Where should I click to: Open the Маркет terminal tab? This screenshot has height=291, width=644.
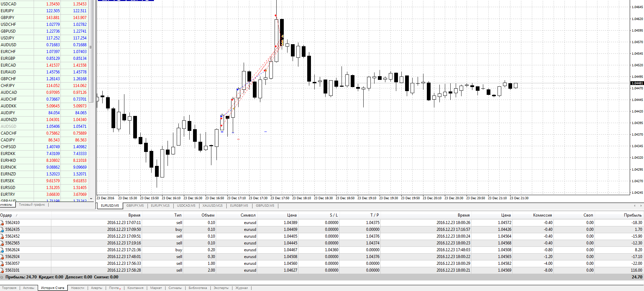[156, 288]
